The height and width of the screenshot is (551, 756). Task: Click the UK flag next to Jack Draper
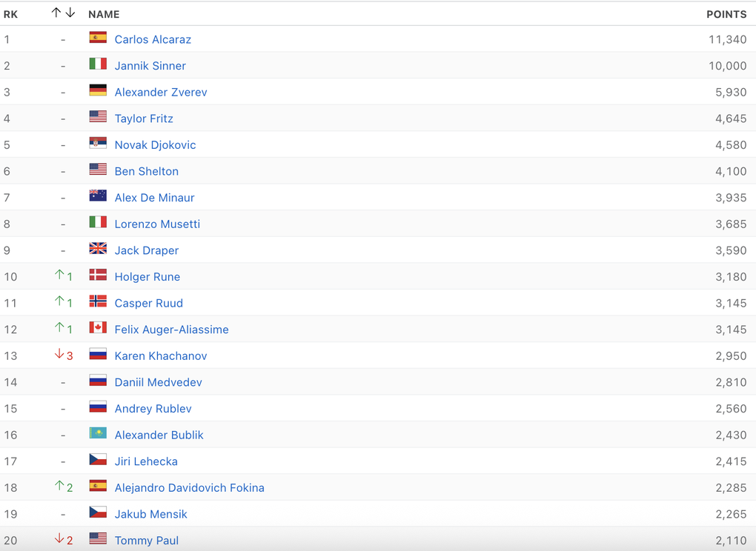[98, 249]
